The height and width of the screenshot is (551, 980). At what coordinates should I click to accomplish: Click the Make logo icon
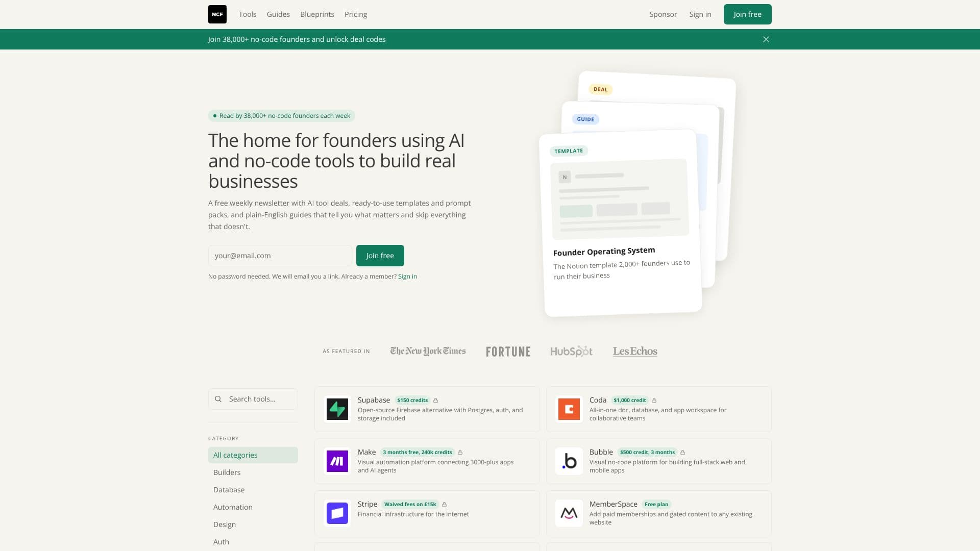tap(337, 461)
